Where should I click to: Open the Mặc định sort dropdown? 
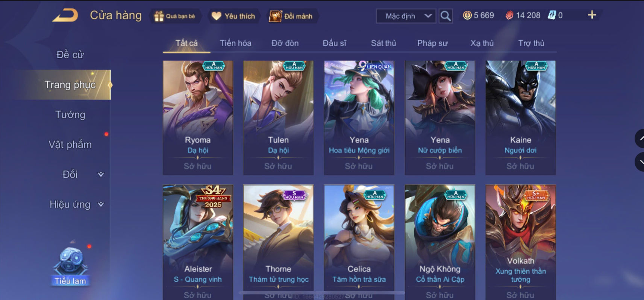[x=406, y=16]
